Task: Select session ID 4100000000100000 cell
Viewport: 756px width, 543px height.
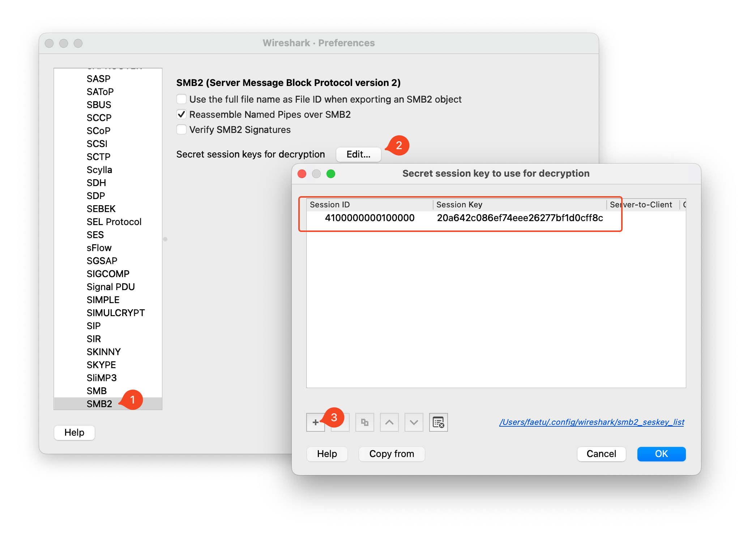Action: 370,218
